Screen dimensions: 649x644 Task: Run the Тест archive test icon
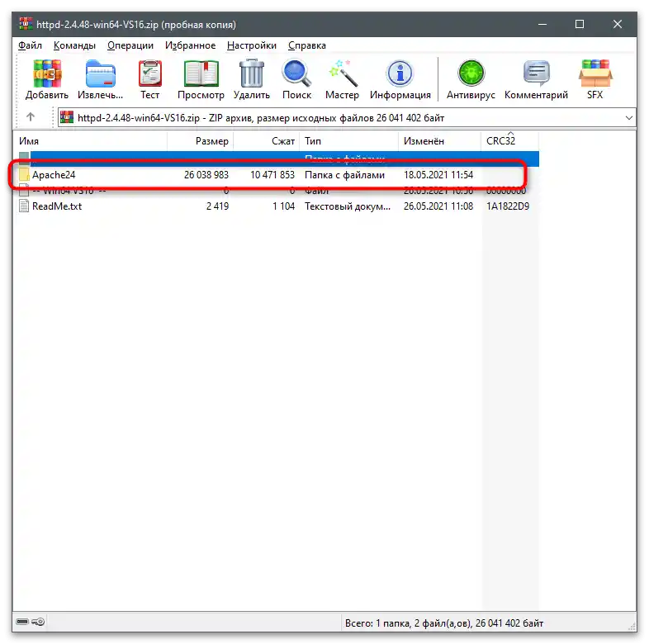pos(149,73)
